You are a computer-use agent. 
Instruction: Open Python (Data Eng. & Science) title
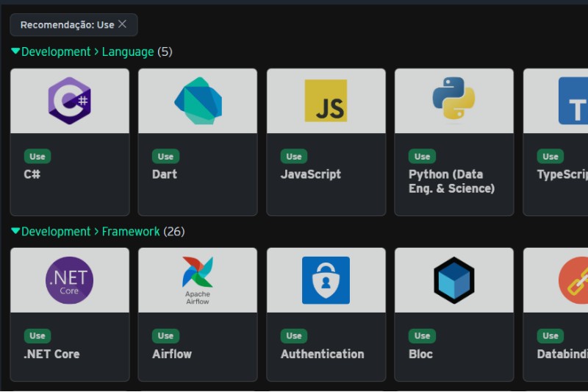[x=451, y=181]
